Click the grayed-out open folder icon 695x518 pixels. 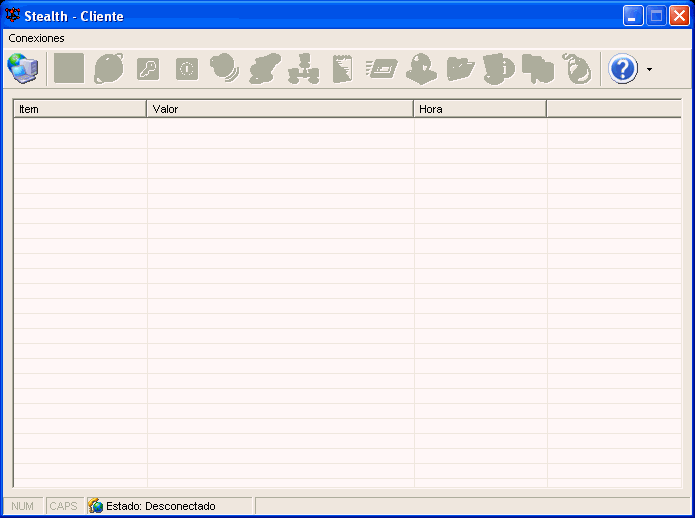[x=460, y=69]
